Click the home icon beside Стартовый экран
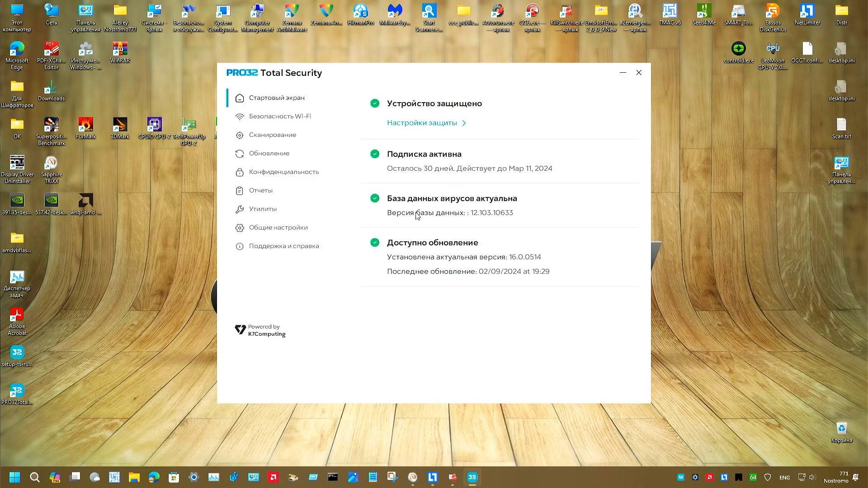Screen dimensions: 868x488 (x=240, y=98)
